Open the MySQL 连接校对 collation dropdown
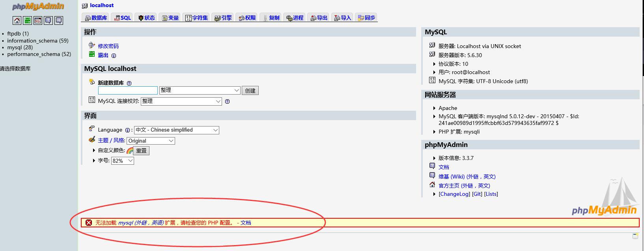Screen dimensions: 644x251 tap(181, 101)
